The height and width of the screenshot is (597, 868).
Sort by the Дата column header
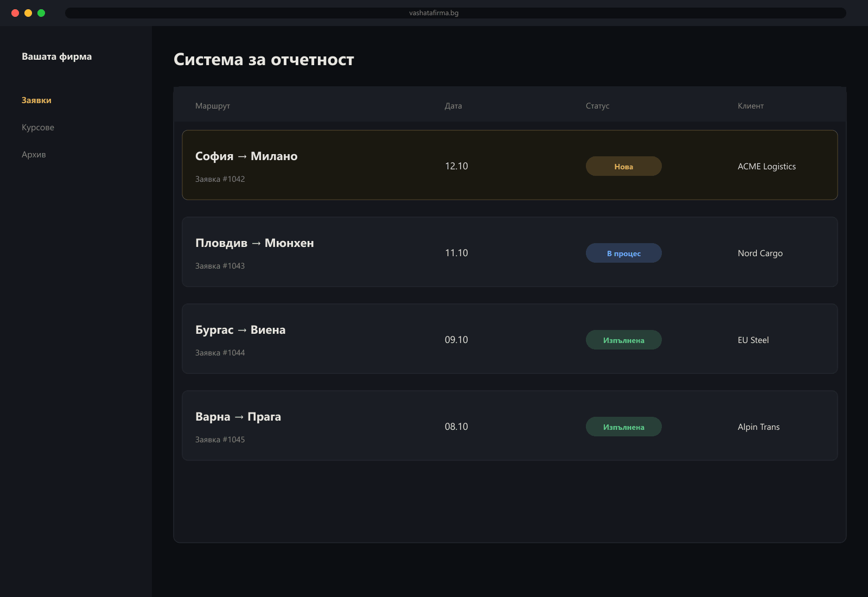pos(454,106)
